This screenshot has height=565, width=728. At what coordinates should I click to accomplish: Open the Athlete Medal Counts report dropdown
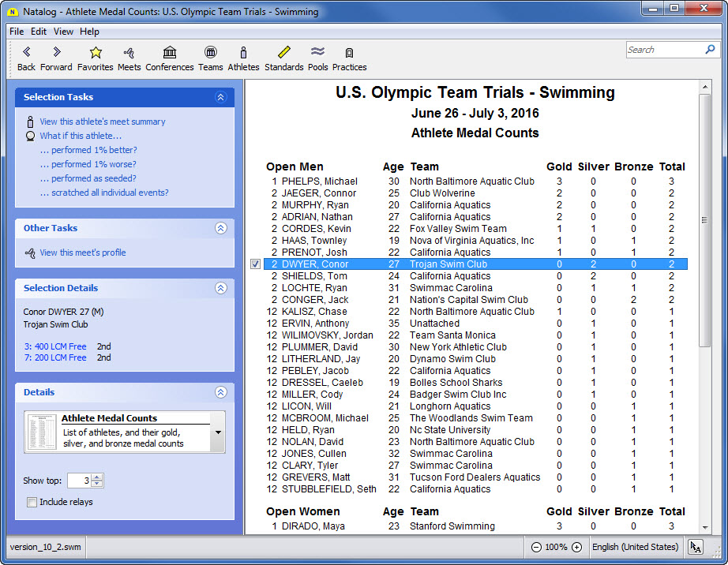point(217,432)
